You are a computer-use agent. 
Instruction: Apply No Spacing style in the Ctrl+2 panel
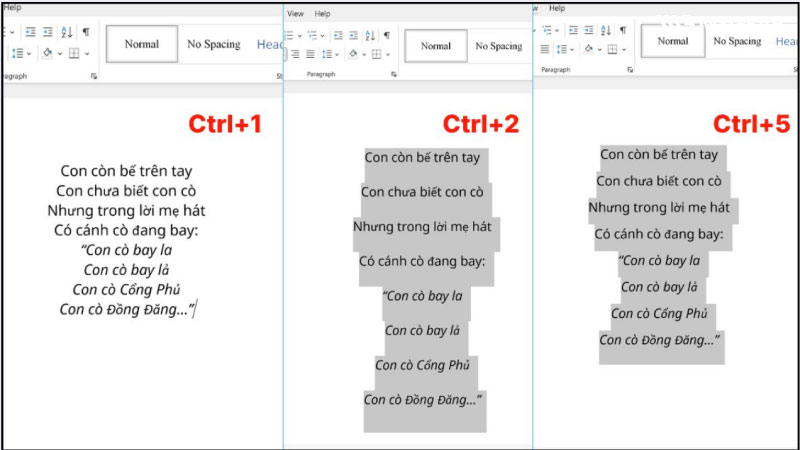499,46
